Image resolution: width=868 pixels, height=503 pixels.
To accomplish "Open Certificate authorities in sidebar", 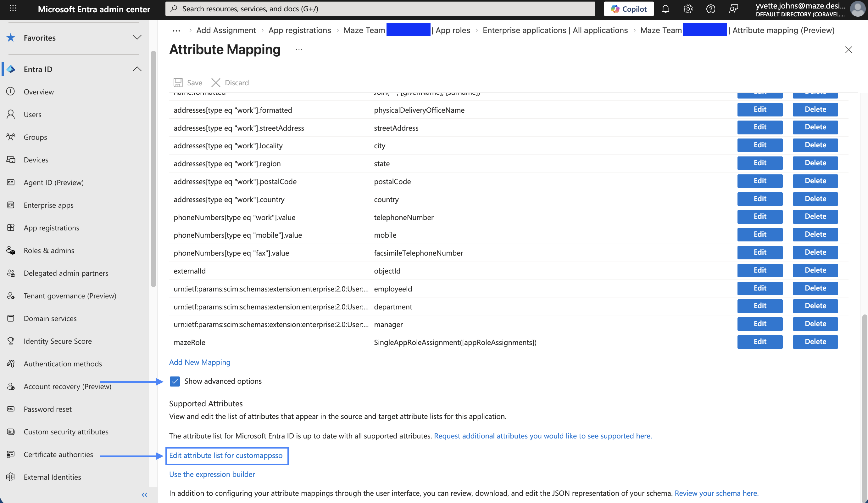I will coord(58,455).
